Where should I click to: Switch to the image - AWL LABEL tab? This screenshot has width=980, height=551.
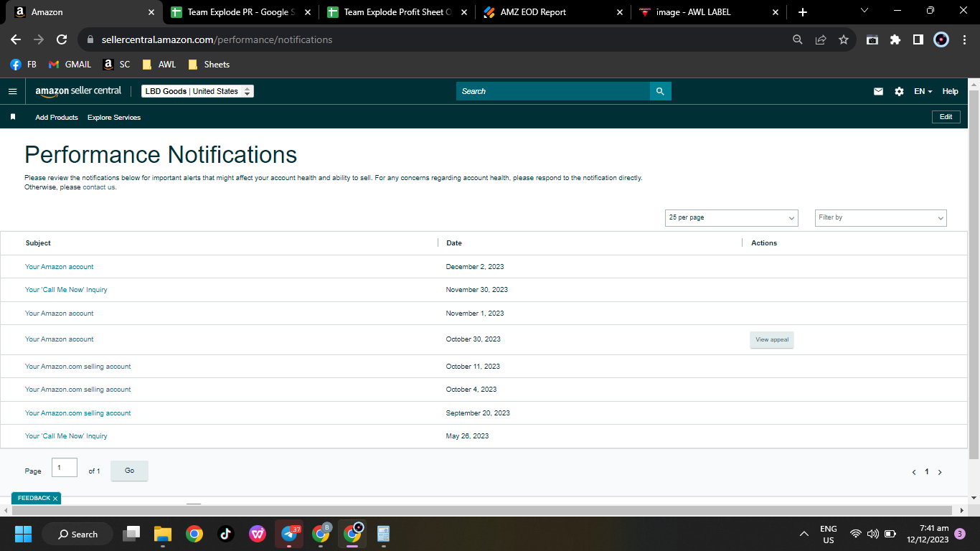709,12
